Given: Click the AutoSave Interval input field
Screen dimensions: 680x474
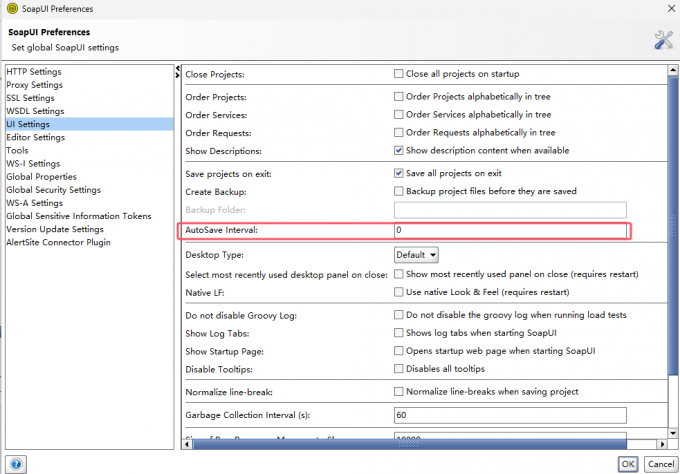Looking at the screenshot, I should coord(510,230).
